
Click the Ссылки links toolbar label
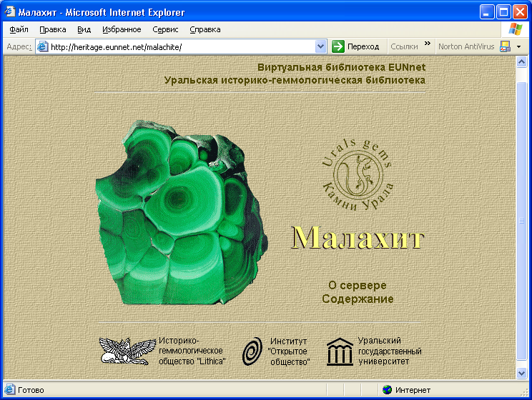[x=404, y=46]
